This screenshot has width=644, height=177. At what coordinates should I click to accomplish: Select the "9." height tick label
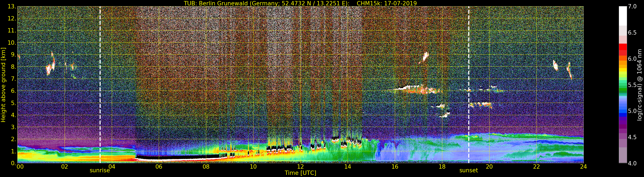14,55
